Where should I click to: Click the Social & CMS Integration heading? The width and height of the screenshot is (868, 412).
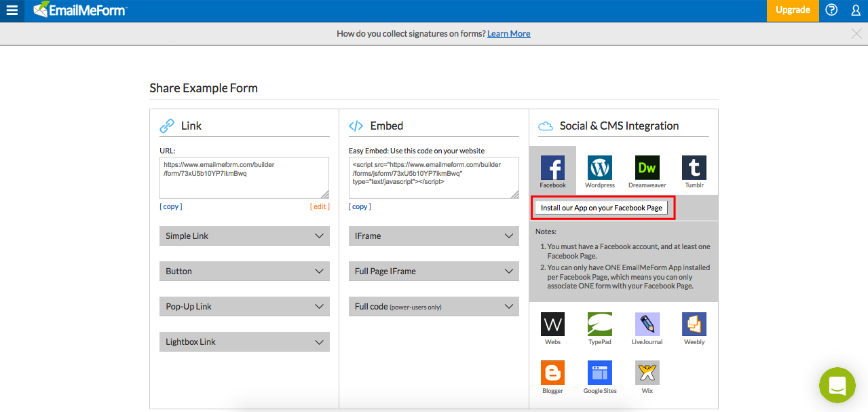coord(619,126)
